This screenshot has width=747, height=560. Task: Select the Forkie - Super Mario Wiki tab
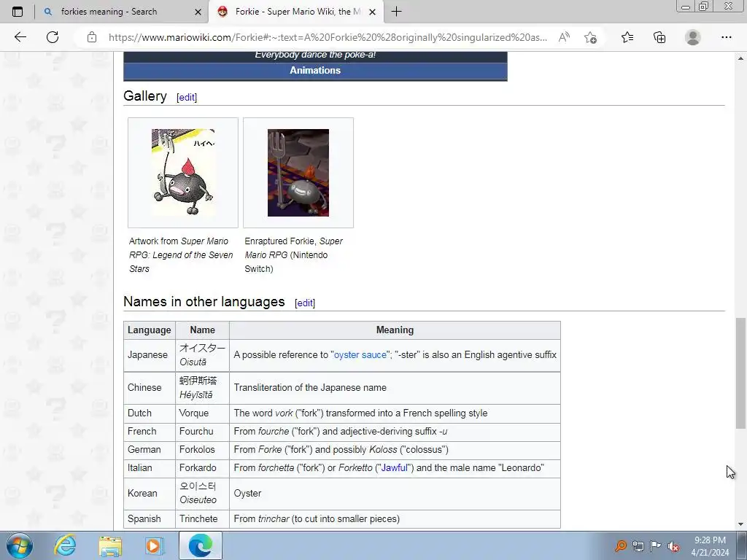pyautogui.click(x=295, y=12)
